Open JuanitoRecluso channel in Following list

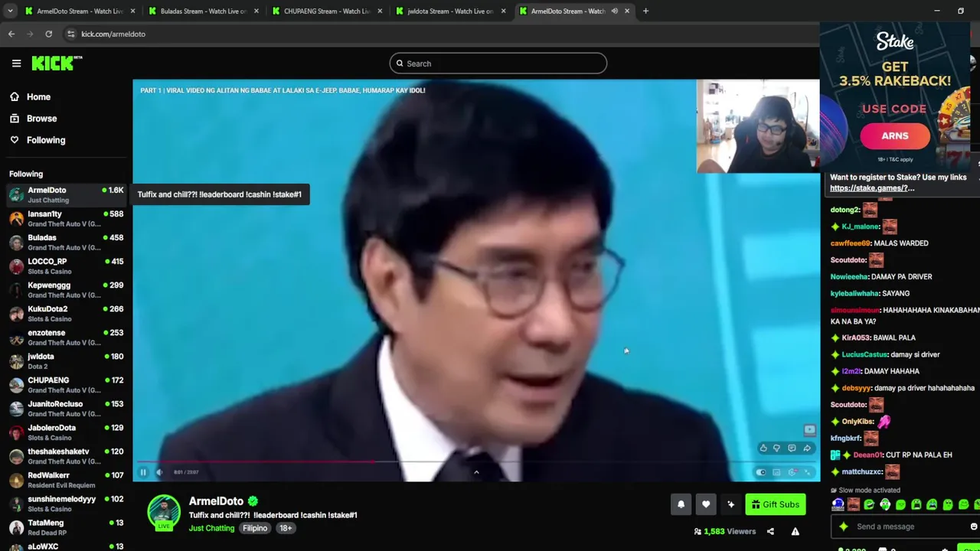click(66, 408)
